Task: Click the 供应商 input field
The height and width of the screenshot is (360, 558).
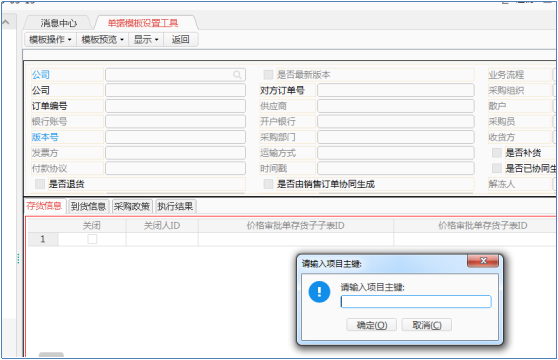Action: coord(396,106)
